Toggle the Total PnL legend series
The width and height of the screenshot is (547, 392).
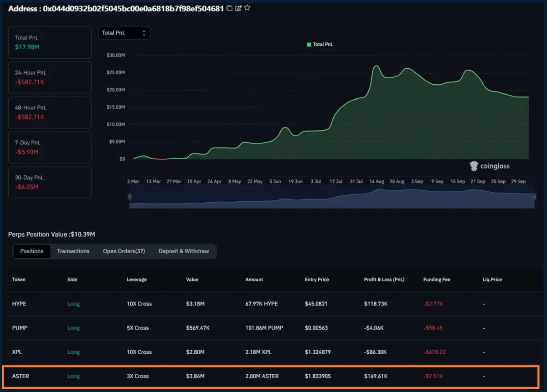pyautogui.click(x=320, y=45)
